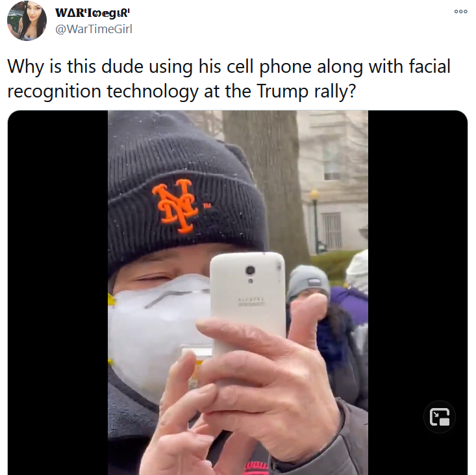
Task: Click the picture-in-picture icon on the video
Action: pyautogui.click(x=440, y=417)
